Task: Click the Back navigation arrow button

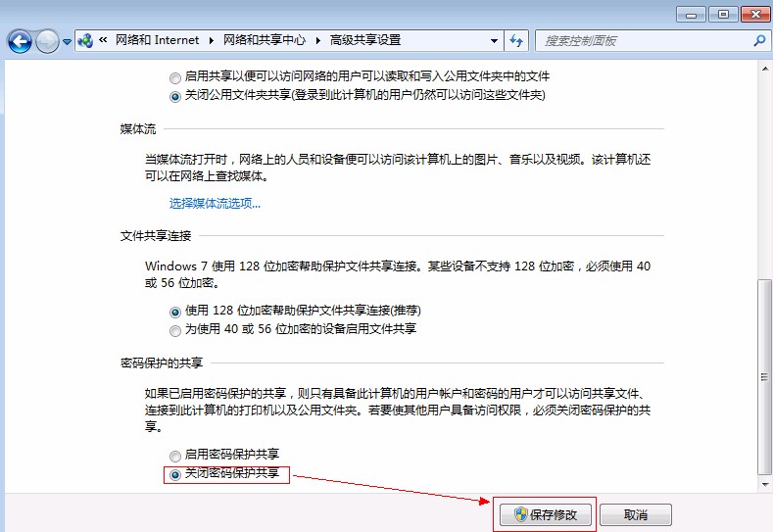Action: coord(20,41)
